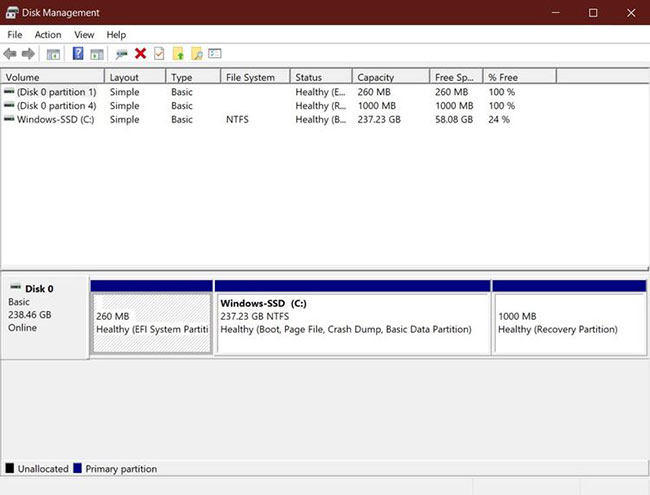650x495 pixels.
Task: Click the File System column header
Action: tap(254, 77)
